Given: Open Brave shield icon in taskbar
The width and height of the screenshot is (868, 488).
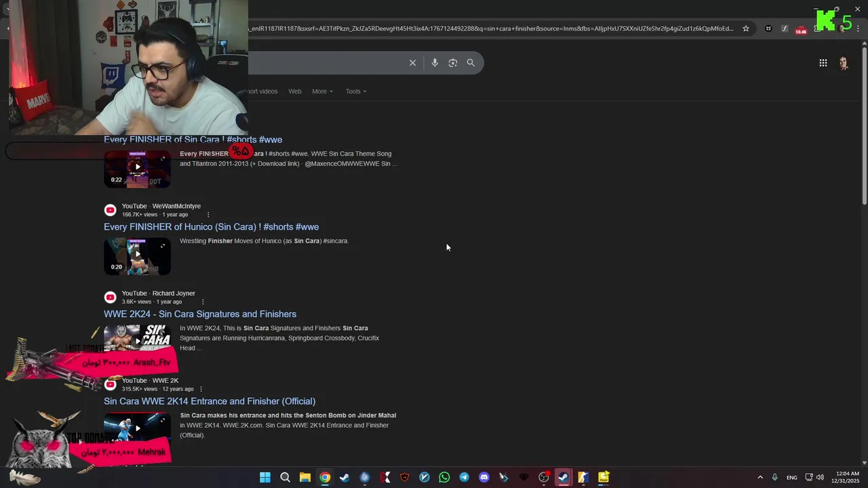Looking at the screenshot, I should point(405,477).
